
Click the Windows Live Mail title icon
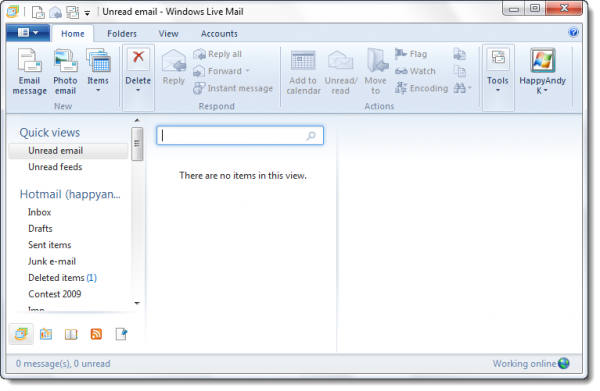13,12
